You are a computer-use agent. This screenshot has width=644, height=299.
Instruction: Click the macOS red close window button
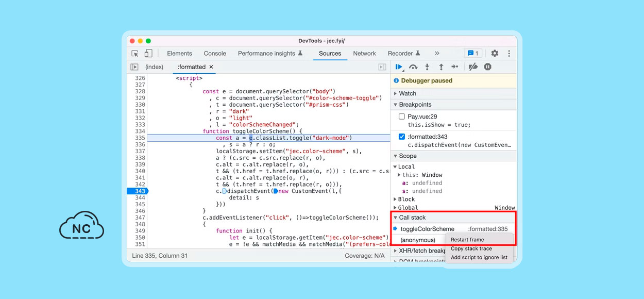[132, 41]
